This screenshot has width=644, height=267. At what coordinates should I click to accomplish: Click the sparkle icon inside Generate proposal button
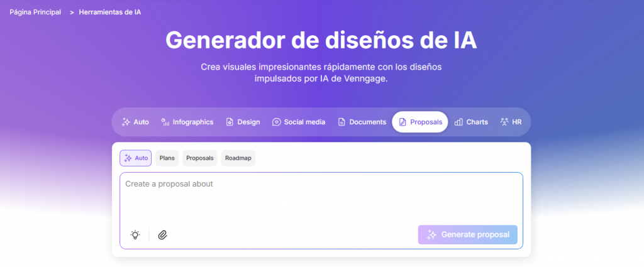431,235
